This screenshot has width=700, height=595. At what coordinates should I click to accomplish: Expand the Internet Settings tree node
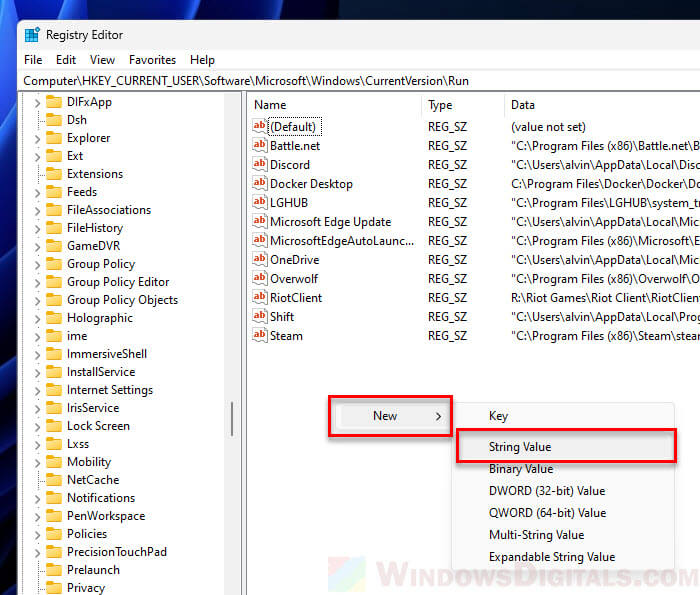click(38, 391)
